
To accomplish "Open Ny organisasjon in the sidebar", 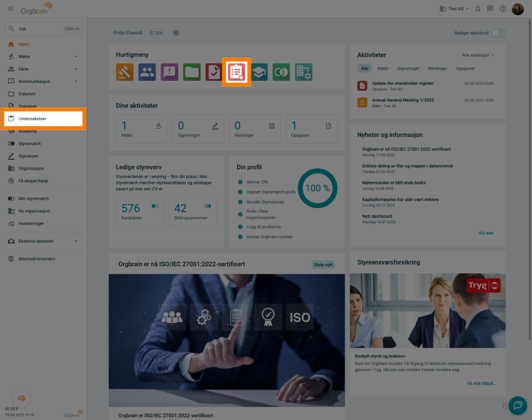I will 44,211.
